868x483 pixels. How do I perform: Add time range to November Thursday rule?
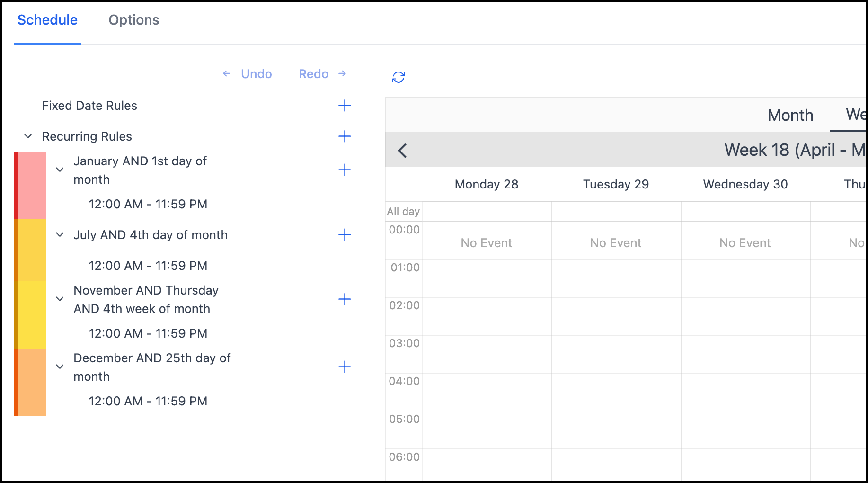click(x=345, y=299)
